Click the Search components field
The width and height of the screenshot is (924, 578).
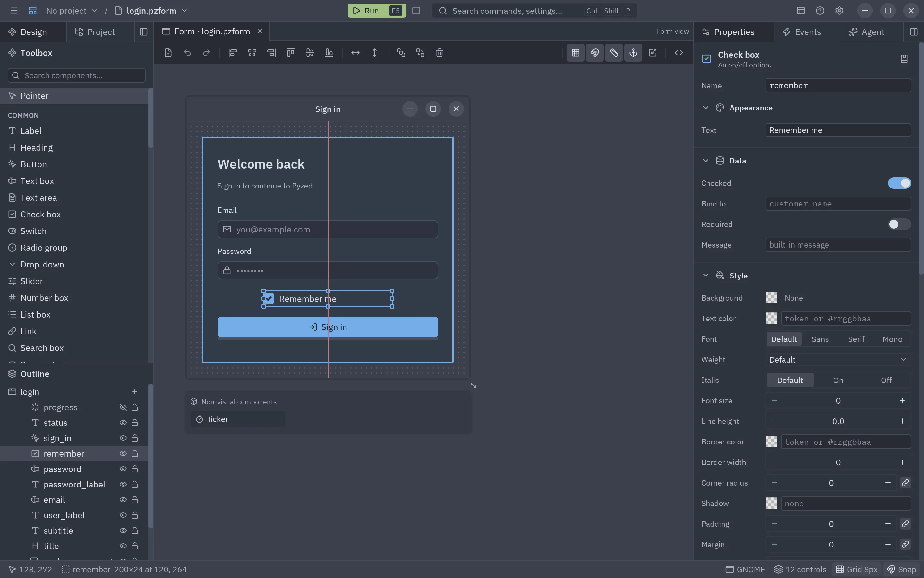click(76, 75)
